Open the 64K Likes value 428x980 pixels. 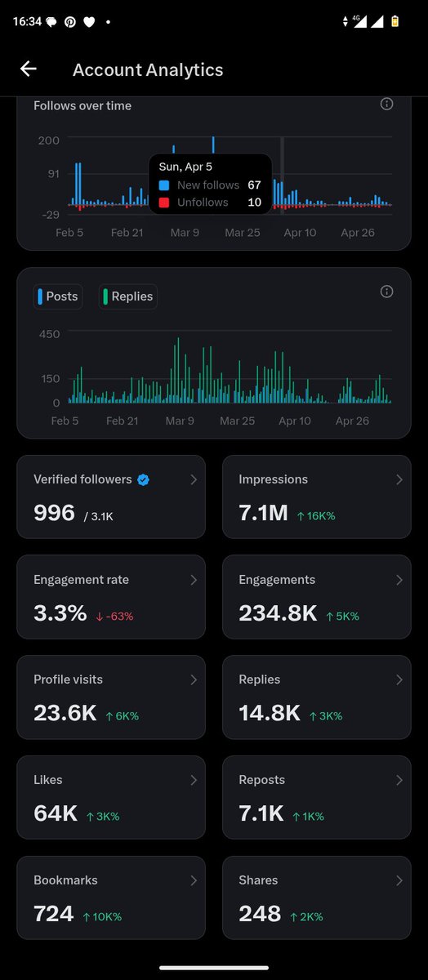click(56, 813)
